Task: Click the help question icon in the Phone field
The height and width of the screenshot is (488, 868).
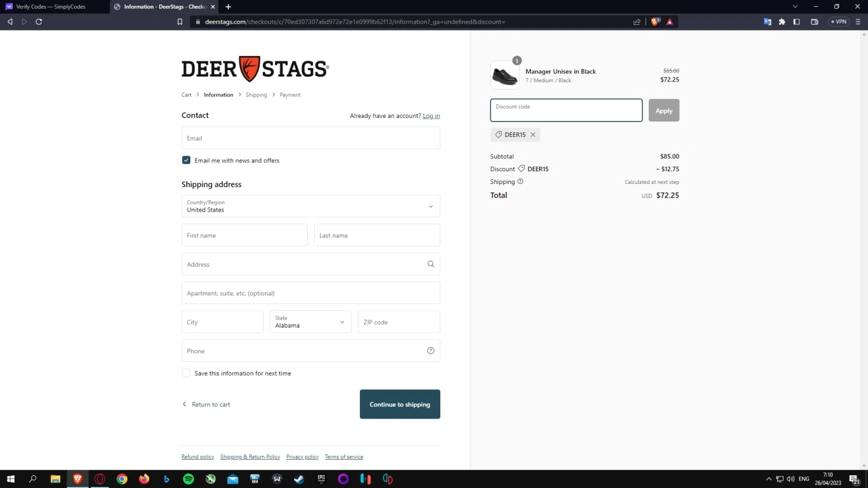Action: 431,351
